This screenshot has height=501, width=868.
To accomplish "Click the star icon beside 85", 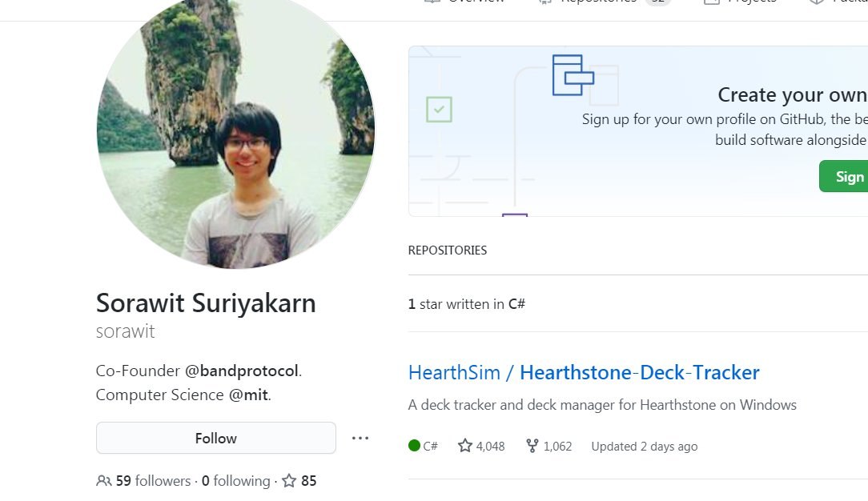I will pos(289,480).
